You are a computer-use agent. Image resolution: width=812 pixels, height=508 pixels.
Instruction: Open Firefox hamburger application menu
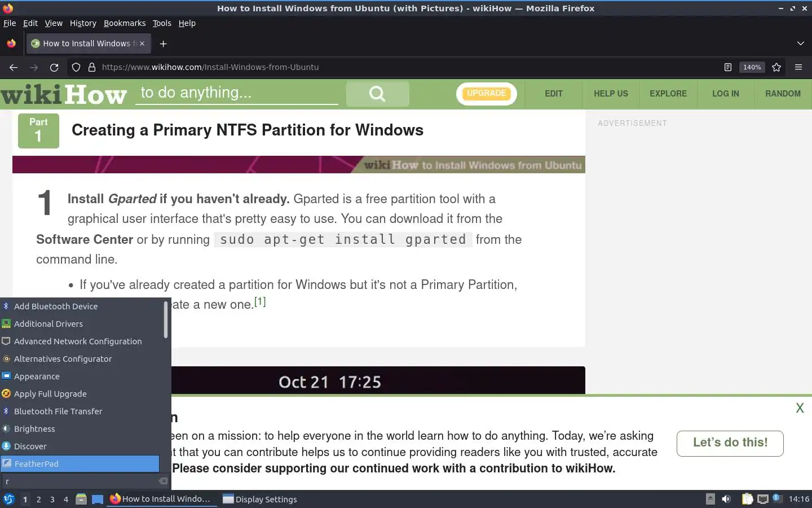(798, 67)
